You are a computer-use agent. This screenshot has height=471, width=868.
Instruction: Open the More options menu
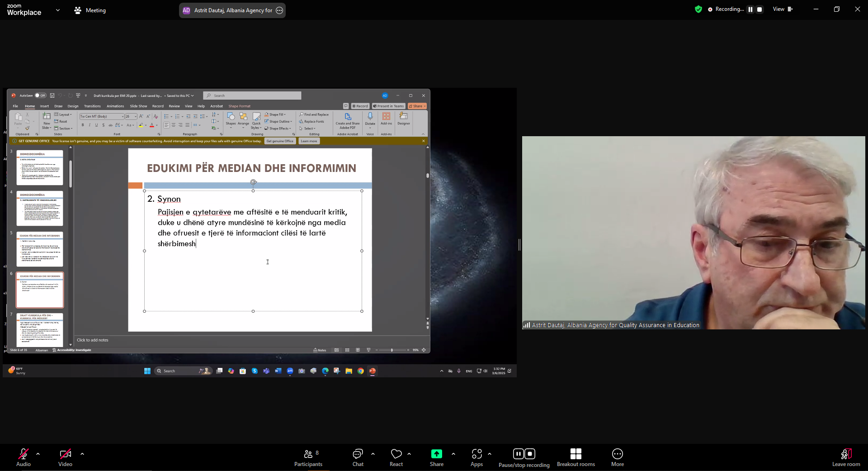click(x=618, y=457)
